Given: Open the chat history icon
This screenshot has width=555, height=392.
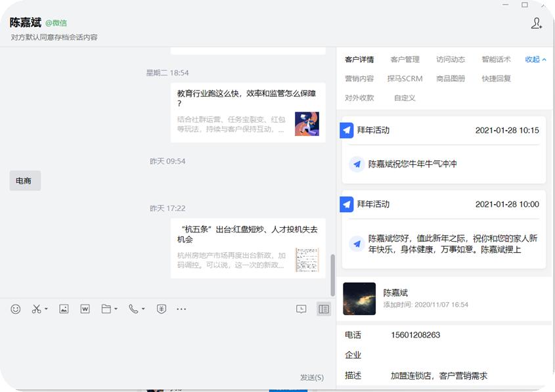Looking at the screenshot, I should 301,309.
